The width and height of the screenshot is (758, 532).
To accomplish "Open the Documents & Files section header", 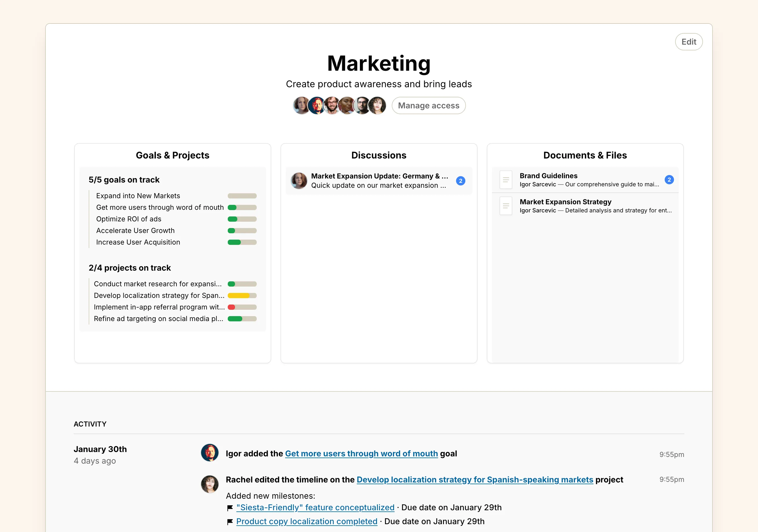I will (585, 155).
